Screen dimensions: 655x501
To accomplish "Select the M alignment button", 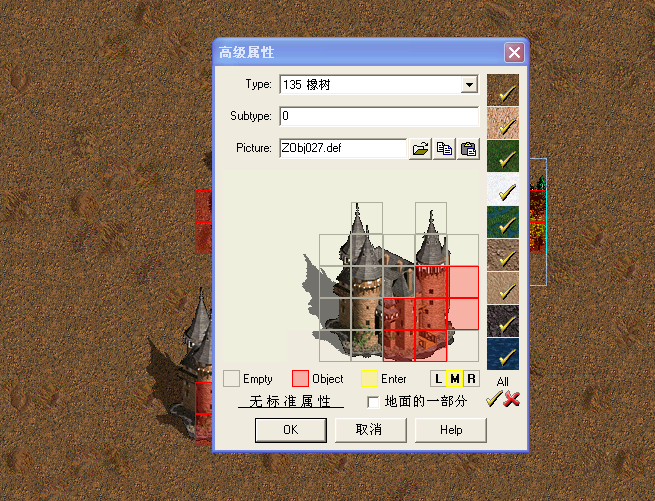I will tap(455, 379).
